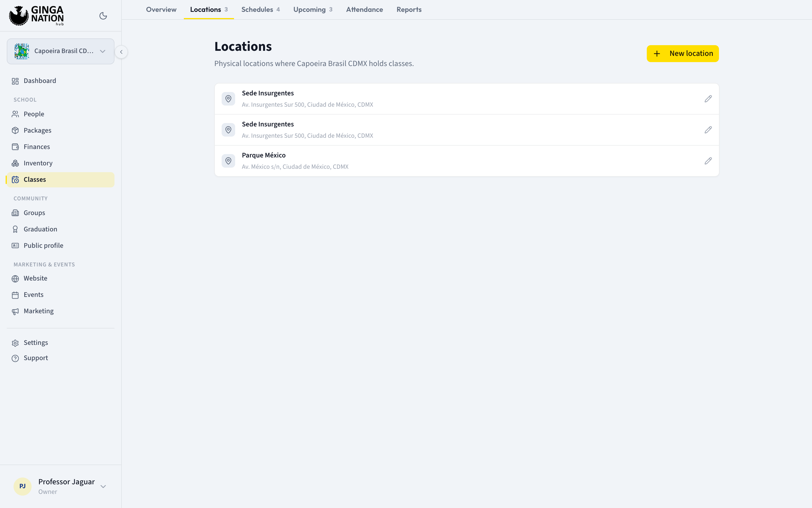Open the Schedules tab
The width and height of the screenshot is (812, 508).
(x=261, y=9)
